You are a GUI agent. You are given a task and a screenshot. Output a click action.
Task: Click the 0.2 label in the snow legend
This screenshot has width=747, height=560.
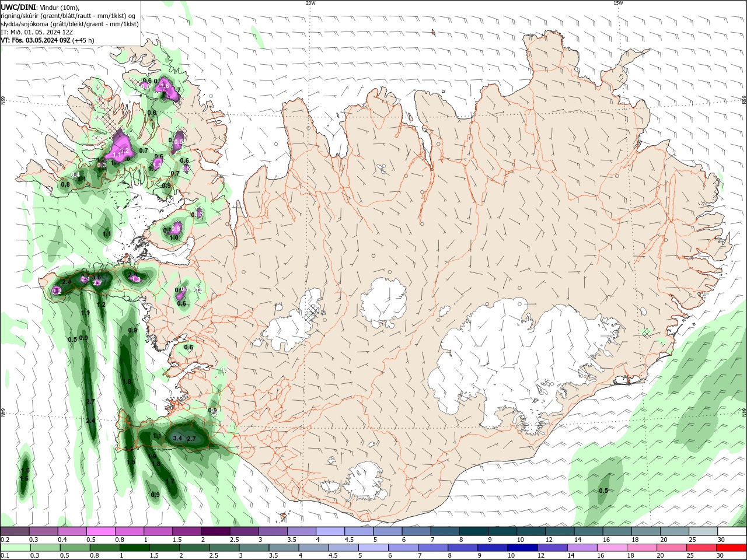click(x=5, y=540)
